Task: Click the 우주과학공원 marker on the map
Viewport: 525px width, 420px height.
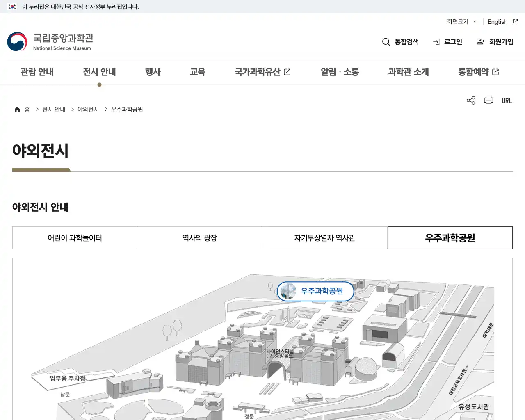Action: 315,291
